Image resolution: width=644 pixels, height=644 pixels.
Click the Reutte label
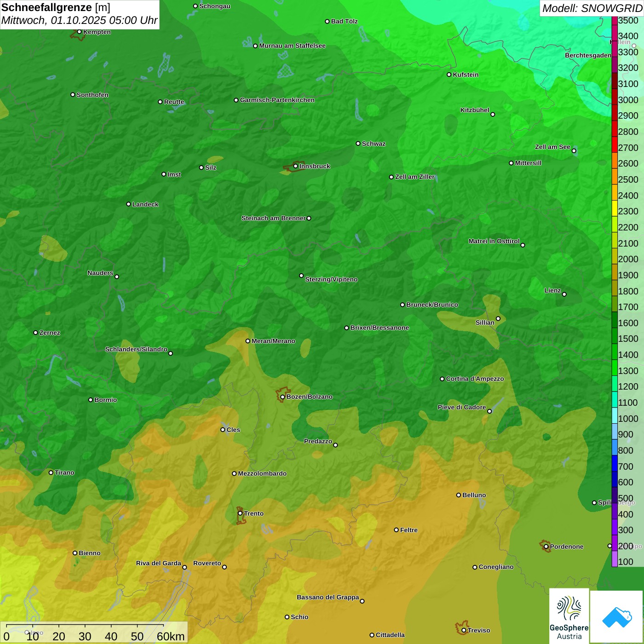pyautogui.click(x=174, y=102)
